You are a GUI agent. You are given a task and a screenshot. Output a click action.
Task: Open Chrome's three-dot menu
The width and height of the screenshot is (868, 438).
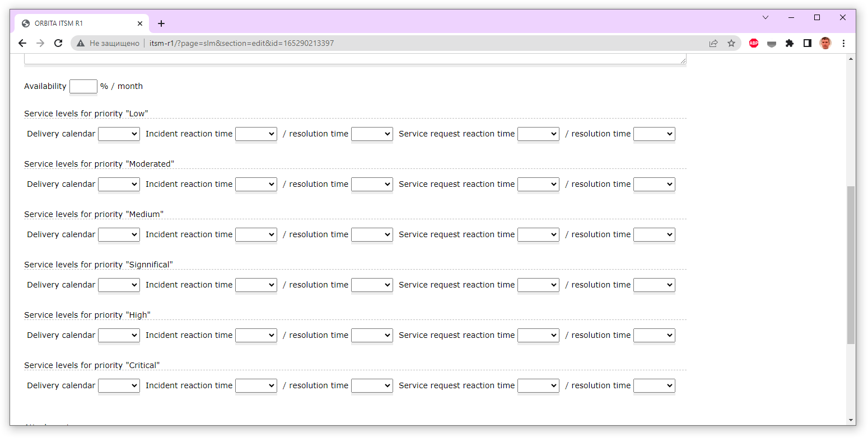pyautogui.click(x=844, y=43)
